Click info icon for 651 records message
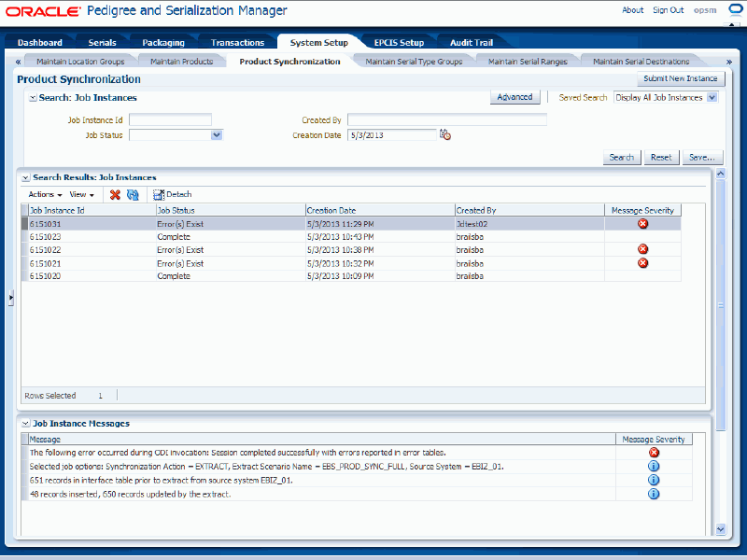Viewport: 747px width, 560px height. click(x=655, y=480)
